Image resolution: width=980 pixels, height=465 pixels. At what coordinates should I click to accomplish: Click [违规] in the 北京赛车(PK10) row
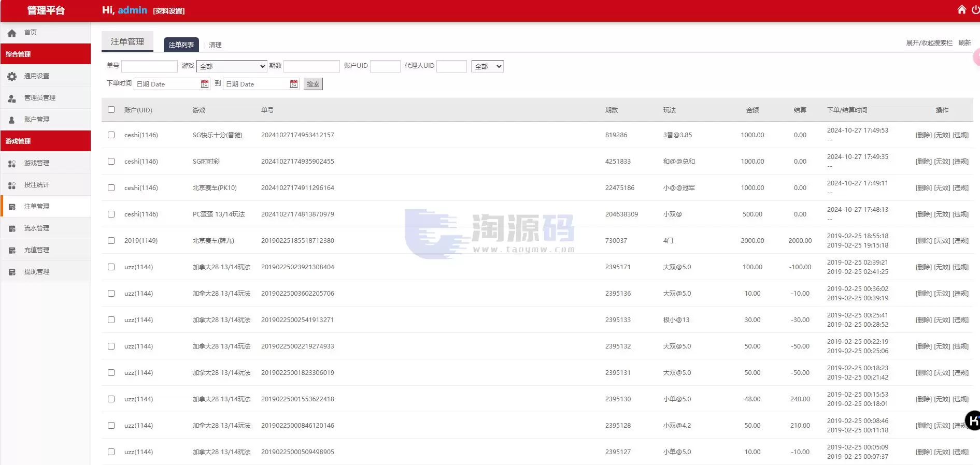[960, 188]
